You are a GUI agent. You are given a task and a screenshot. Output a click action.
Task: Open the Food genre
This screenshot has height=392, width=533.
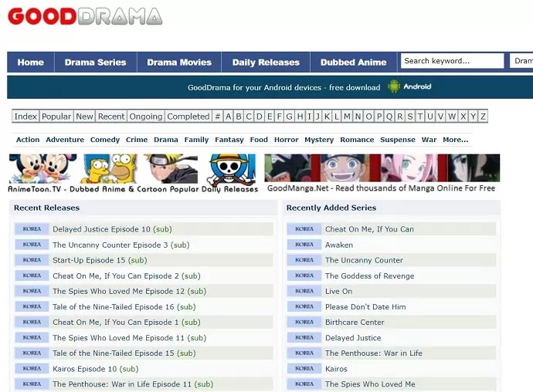pos(259,140)
